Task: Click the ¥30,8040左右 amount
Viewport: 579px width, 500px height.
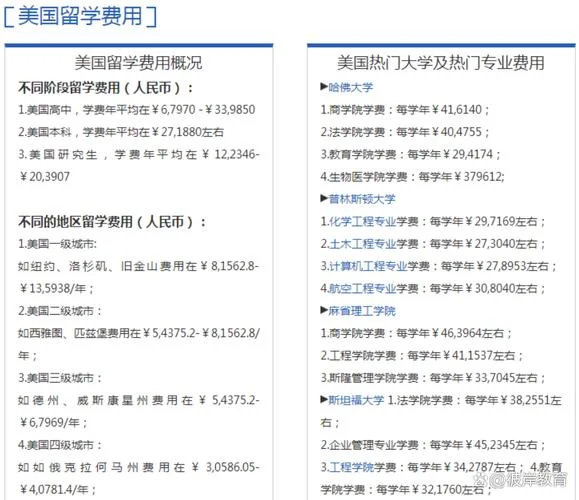Action: [x=501, y=288]
